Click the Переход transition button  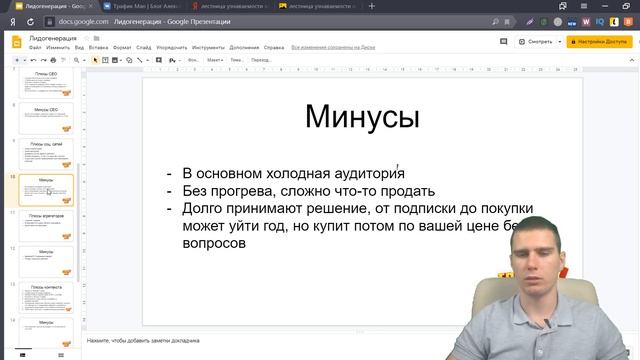pos(261,60)
